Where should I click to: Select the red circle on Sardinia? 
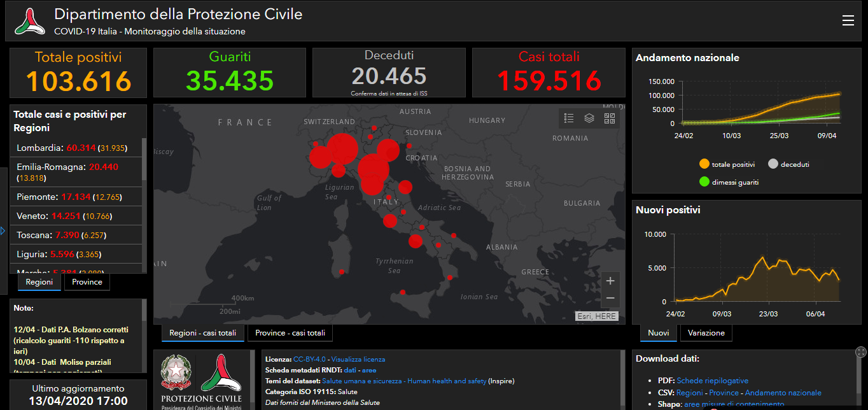342,272
